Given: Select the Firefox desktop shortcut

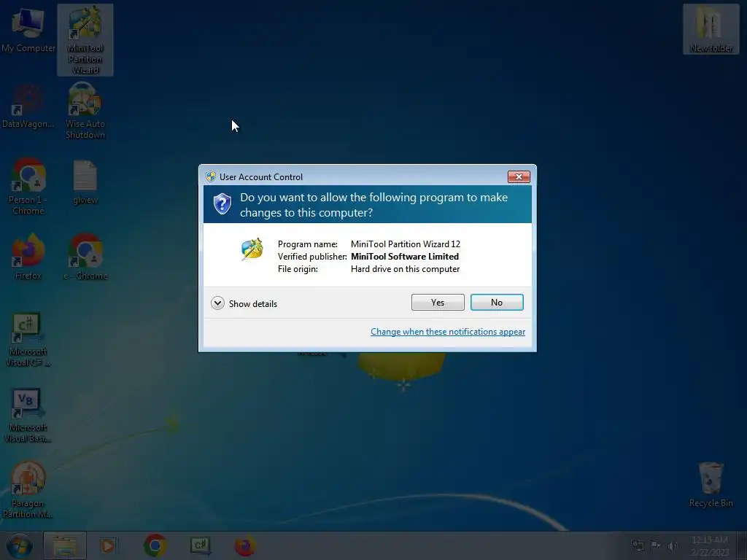Looking at the screenshot, I should pyautogui.click(x=28, y=257).
